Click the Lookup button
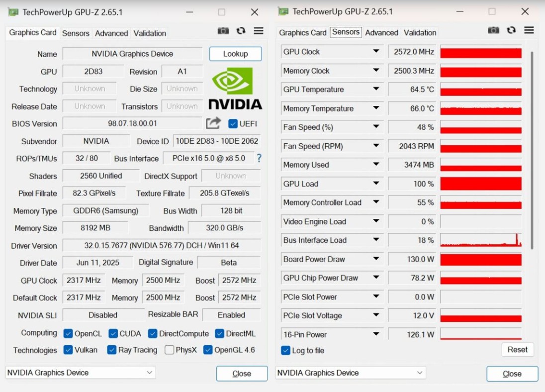This screenshot has height=392, width=545. [x=235, y=54]
